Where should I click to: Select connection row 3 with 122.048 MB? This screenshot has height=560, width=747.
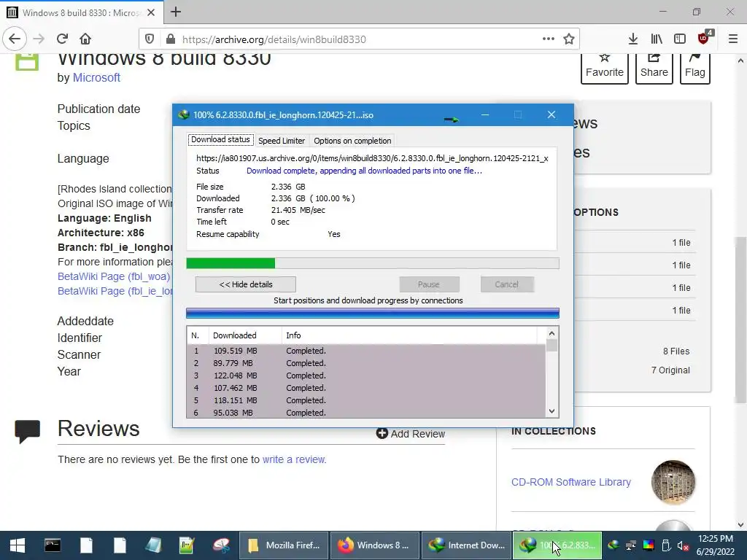click(366, 376)
